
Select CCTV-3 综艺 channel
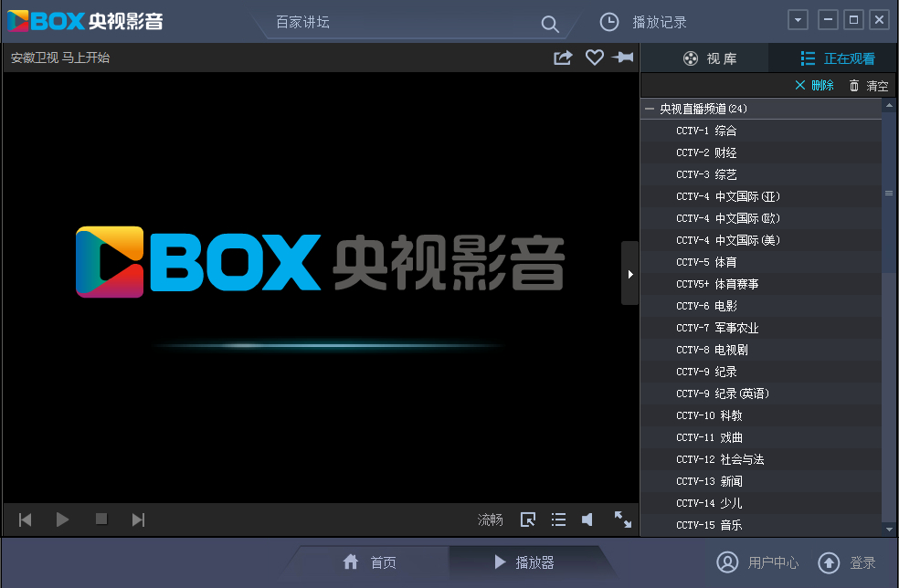(x=761, y=174)
